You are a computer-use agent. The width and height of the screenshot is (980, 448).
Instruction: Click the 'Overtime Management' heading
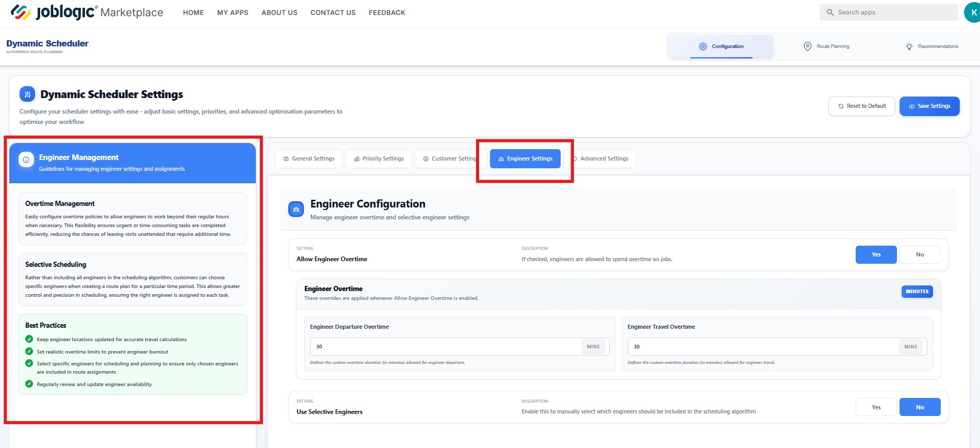[60, 204]
